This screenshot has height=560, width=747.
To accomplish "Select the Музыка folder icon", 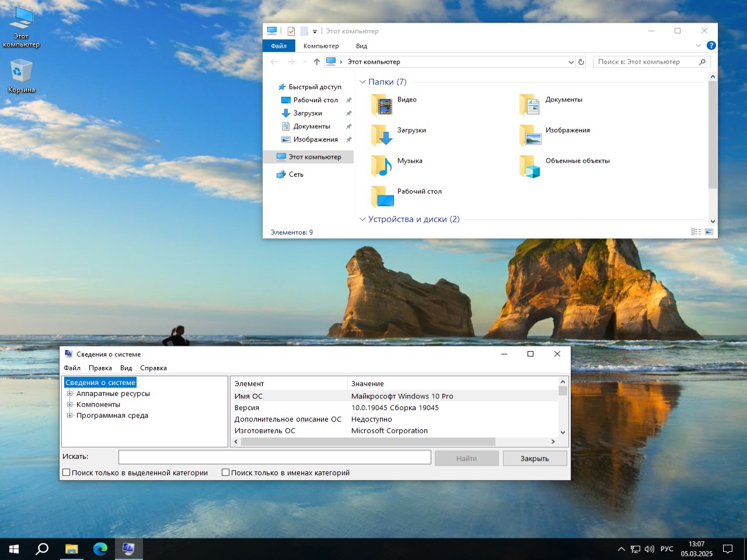I will (x=383, y=166).
